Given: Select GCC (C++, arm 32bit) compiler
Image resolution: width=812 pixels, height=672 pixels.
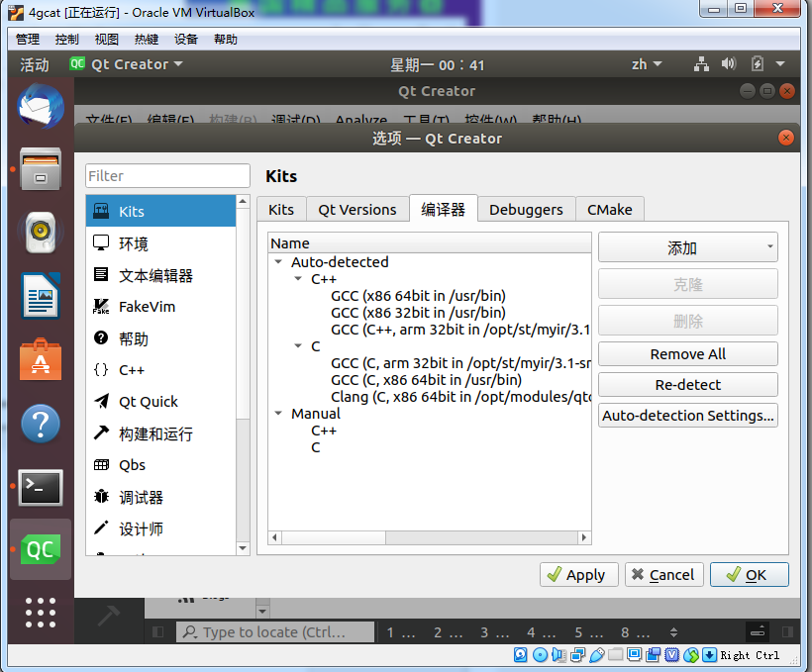Looking at the screenshot, I should click(x=460, y=330).
